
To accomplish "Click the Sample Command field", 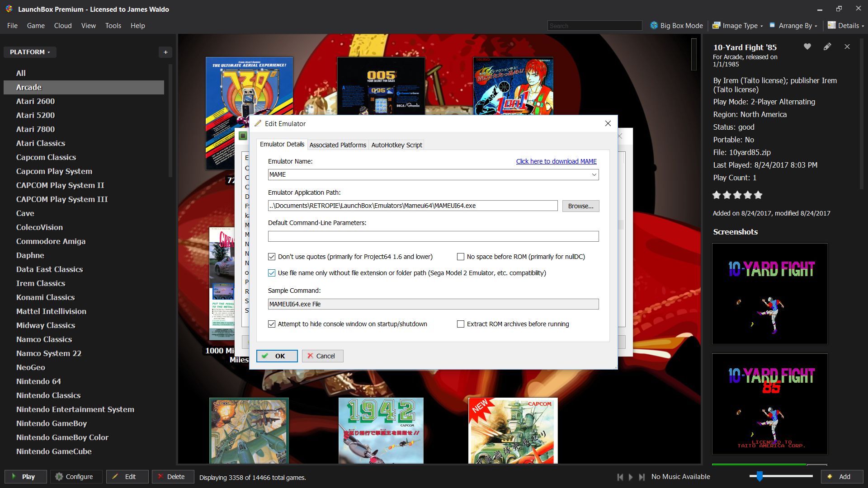I will coord(433,304).
